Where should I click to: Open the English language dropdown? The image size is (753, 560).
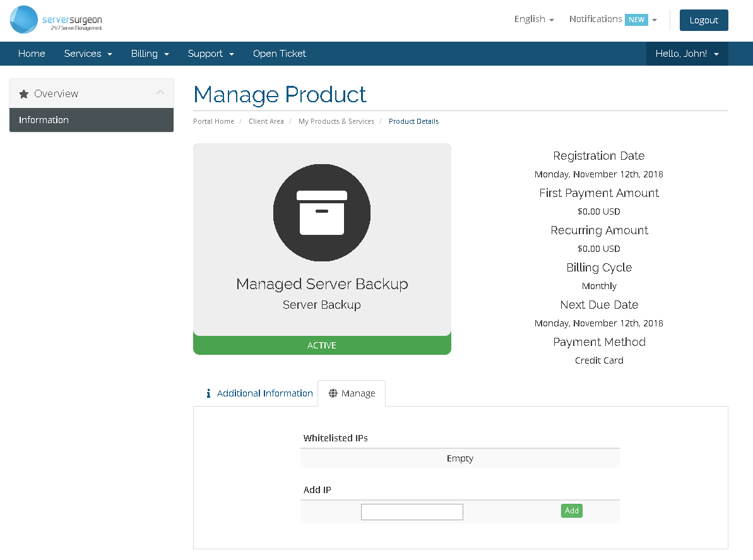[x=534, y=19]
